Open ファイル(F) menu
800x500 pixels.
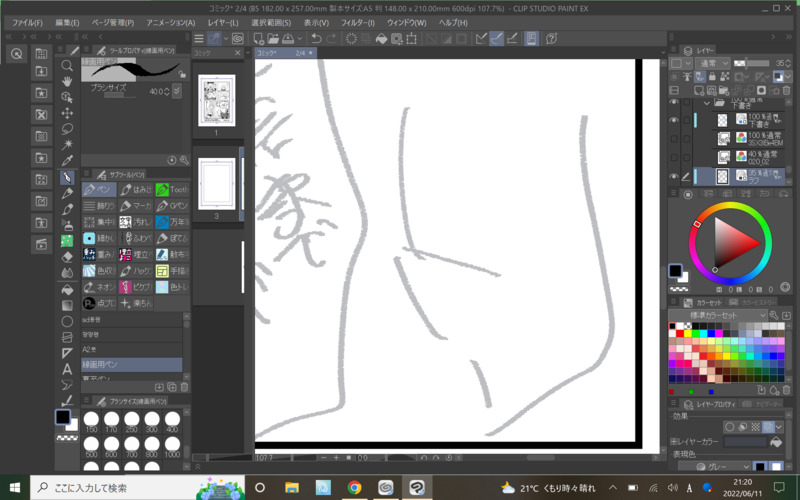[27, 22]
